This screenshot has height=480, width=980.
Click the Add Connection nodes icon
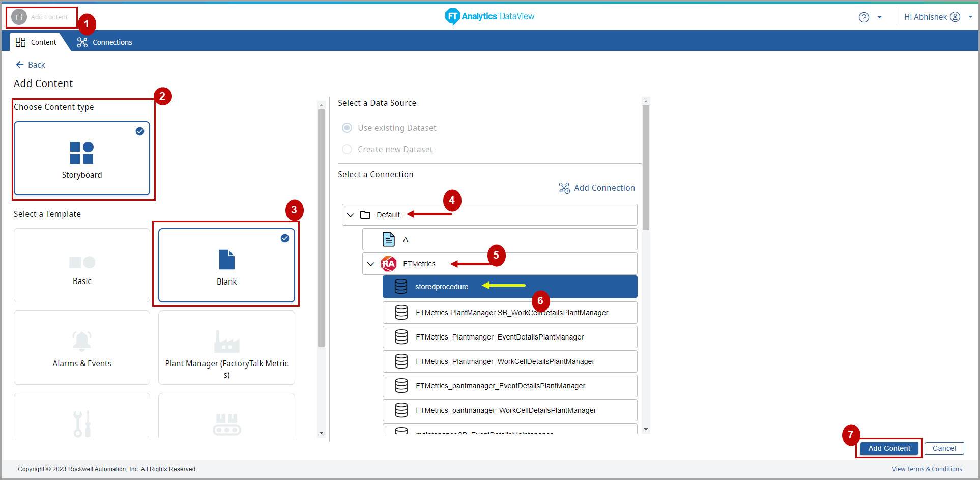coord(564,188)
